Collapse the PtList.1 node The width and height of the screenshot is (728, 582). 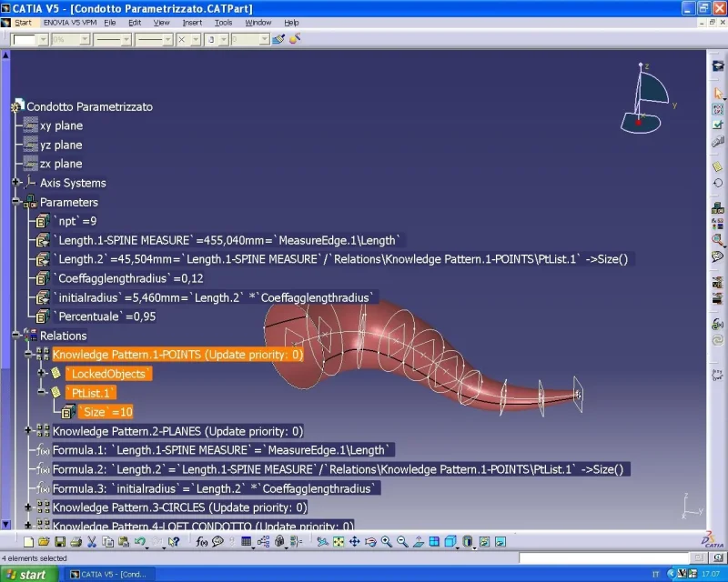[x=41, y=392]
